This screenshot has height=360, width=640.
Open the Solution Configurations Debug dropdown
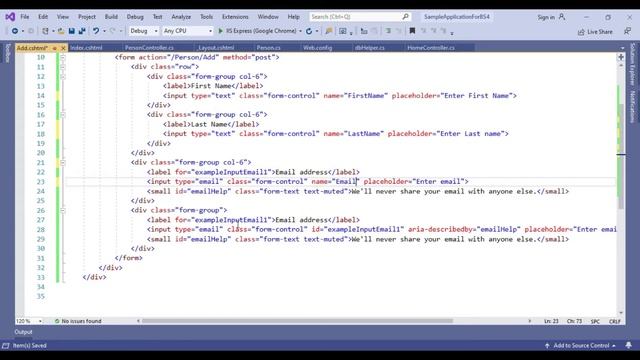tap(144, 31)
